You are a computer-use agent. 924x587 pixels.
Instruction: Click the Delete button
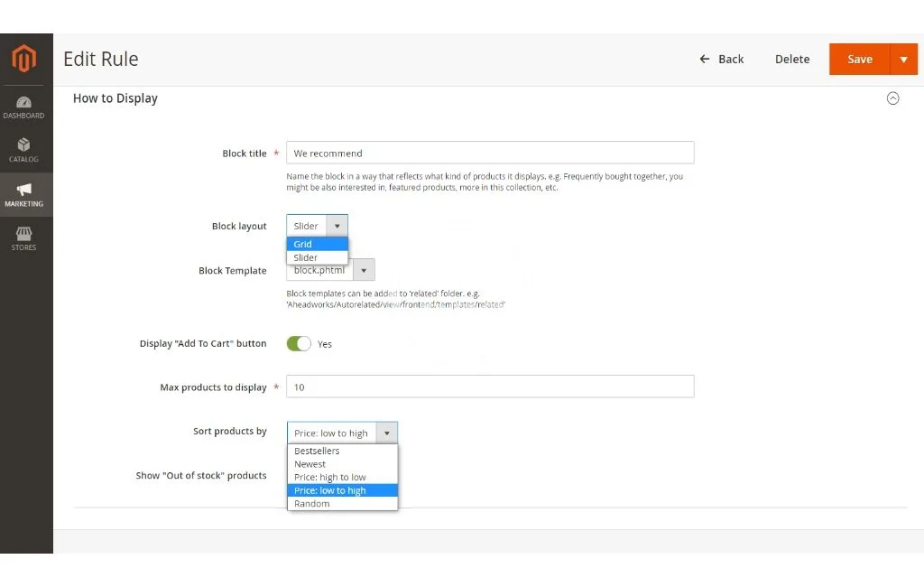tap(791, 60)
